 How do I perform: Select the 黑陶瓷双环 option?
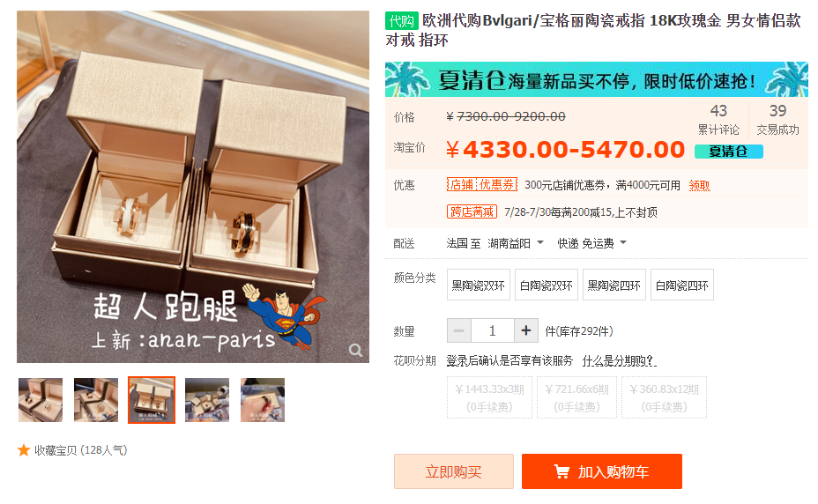pyautogui.click(x=479, y=285)
